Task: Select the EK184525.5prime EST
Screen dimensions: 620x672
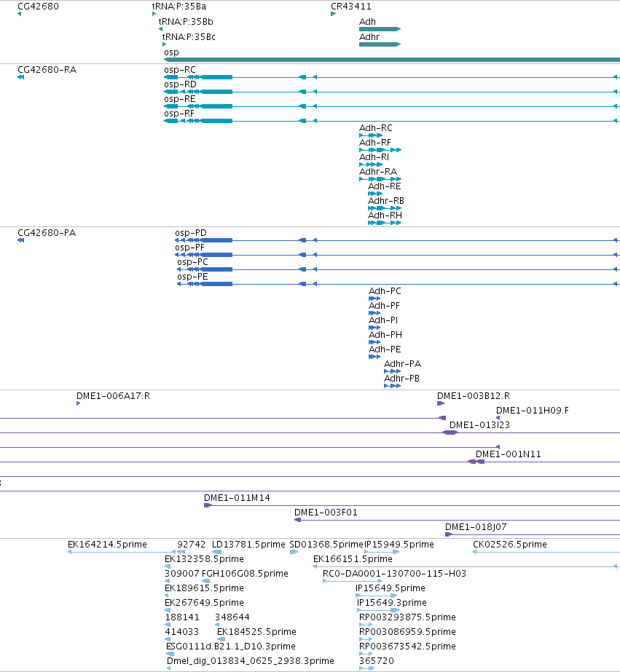Action: (221, 639)
